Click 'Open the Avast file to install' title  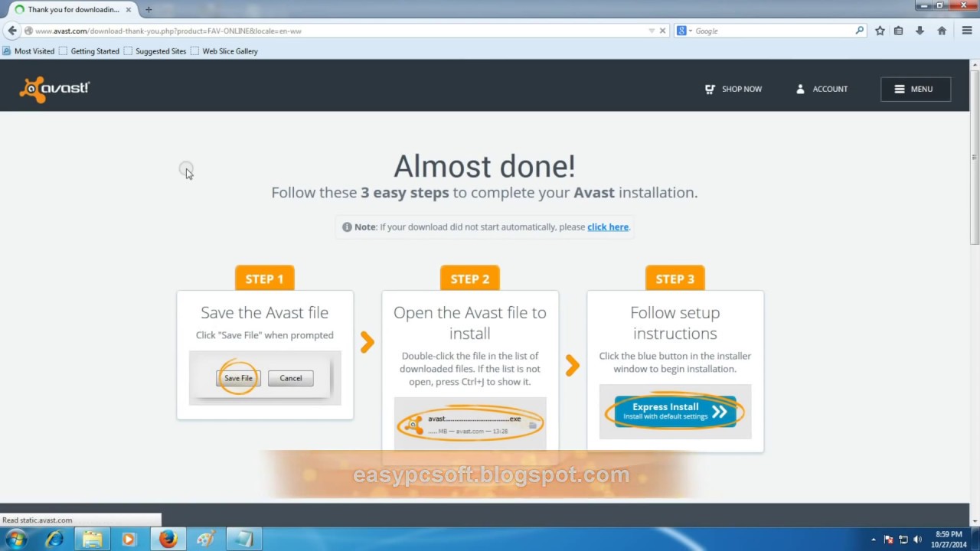tap(469, 323)
